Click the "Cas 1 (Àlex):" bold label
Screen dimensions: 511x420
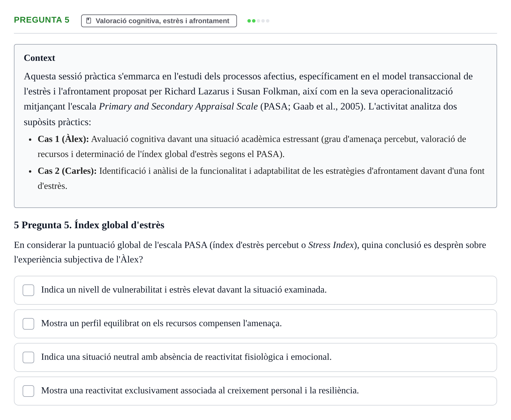click(x=63, y=139)
